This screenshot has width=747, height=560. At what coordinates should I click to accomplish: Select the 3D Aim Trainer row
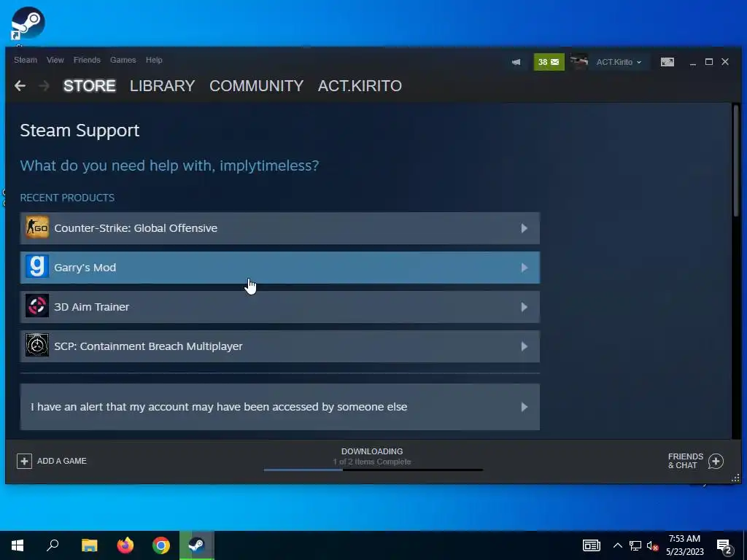point(279,307)
